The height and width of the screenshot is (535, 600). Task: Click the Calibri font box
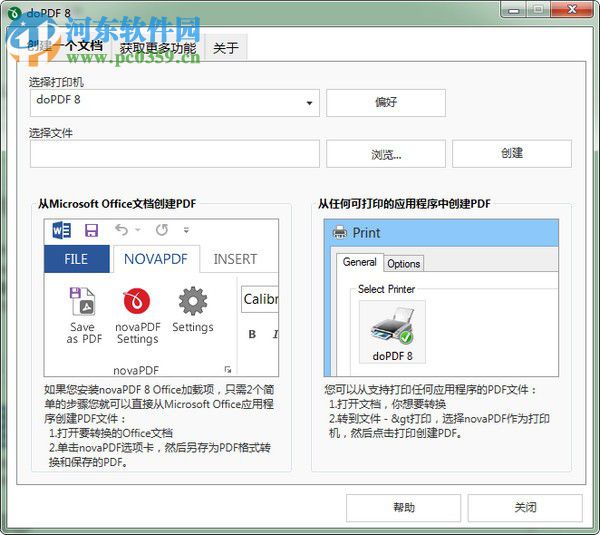[260, 299]
